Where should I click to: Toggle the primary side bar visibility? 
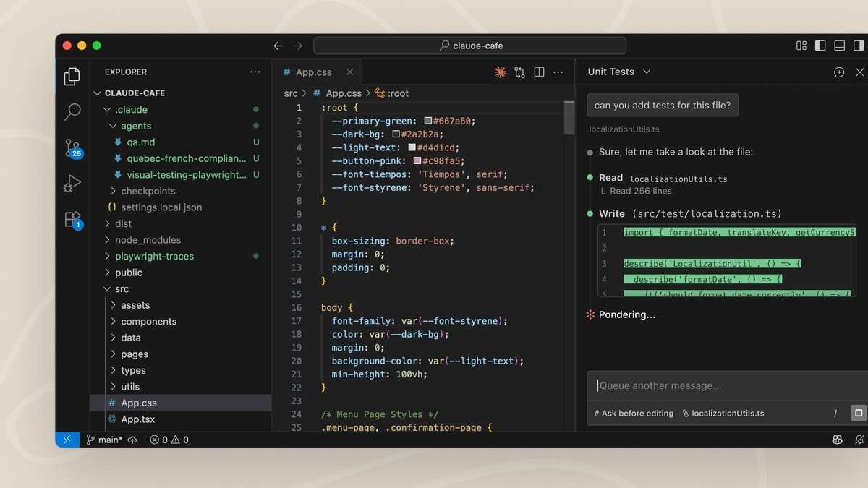(820, 46)
